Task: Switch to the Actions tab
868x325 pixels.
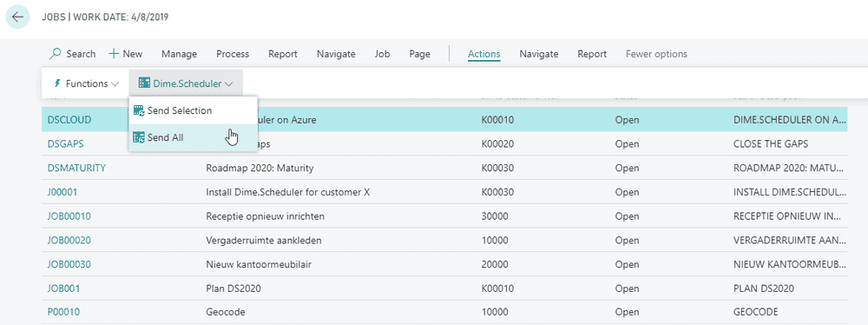Action: pos(483,54)
